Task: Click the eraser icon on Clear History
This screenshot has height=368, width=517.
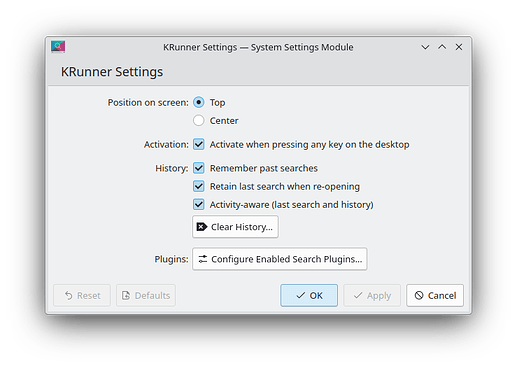Action: tap(202, 227)
